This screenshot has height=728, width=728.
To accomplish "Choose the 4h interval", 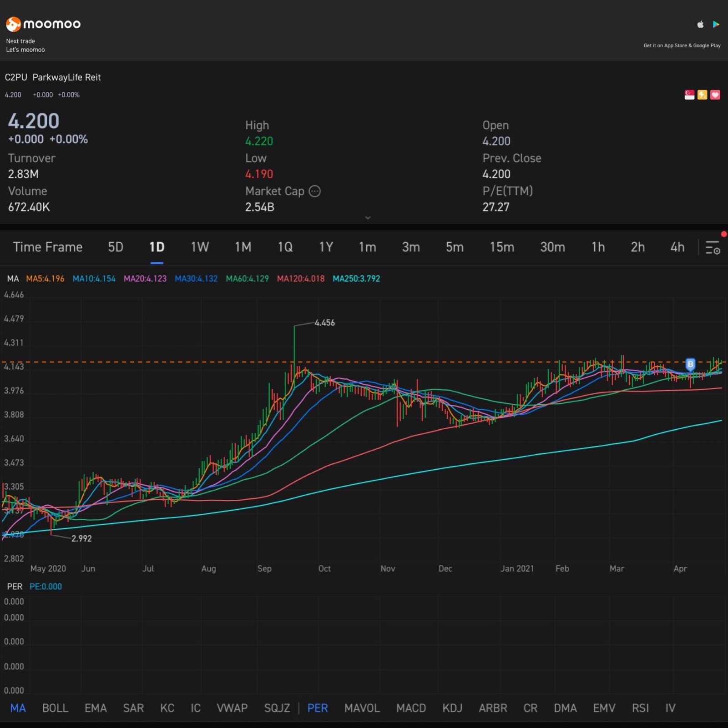I will point(677,247).
